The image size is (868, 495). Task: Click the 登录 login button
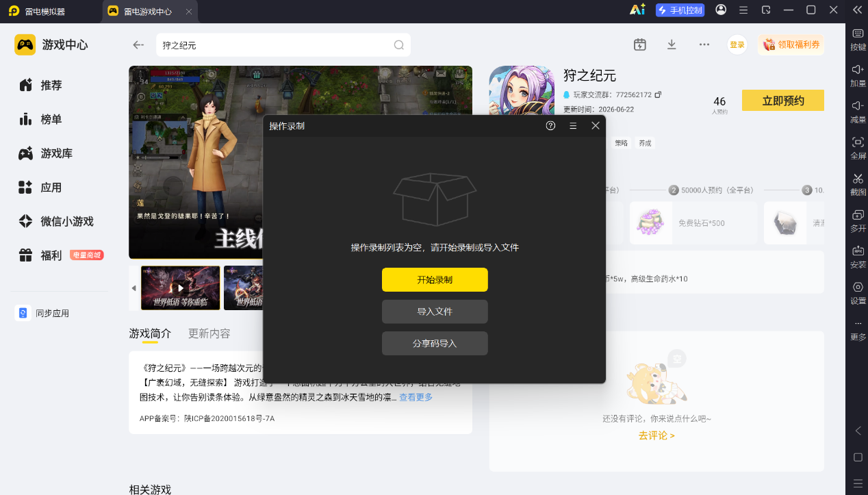[x=737, y=45]
